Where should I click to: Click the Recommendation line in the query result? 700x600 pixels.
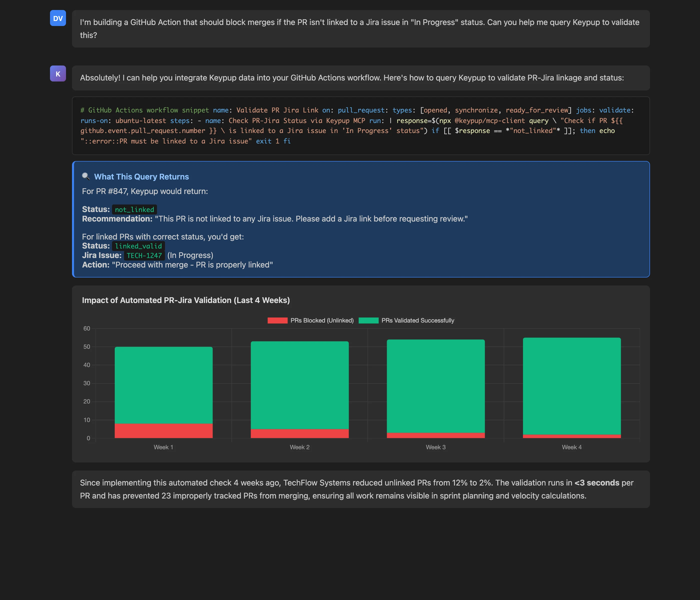coord(275,219)
